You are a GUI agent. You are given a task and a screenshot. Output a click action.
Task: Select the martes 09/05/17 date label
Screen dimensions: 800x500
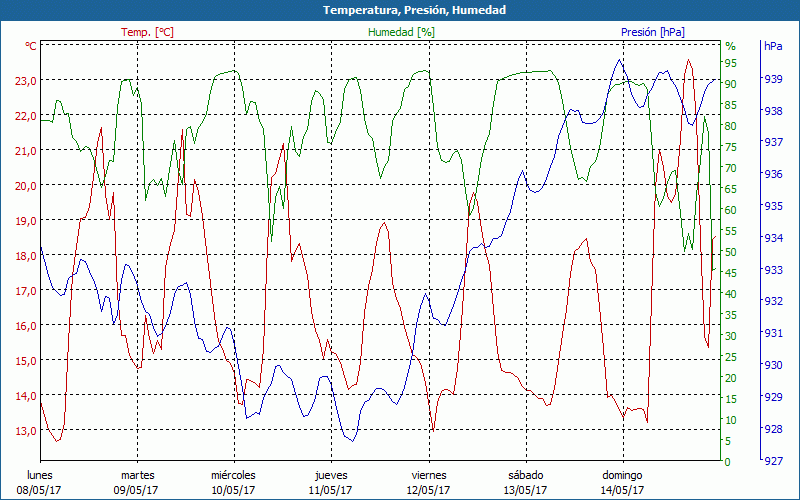[137, 482]
